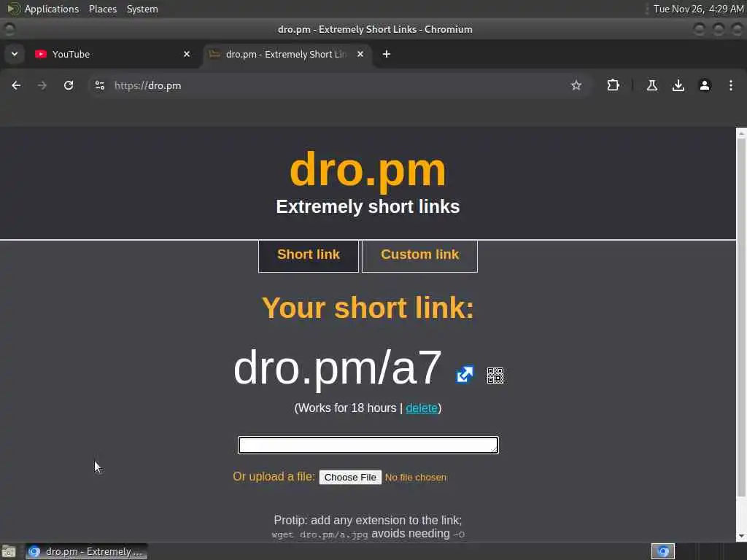Click the workspace switcher Chromium icon
Screen dimensions: 747x560
click(663, 551)
